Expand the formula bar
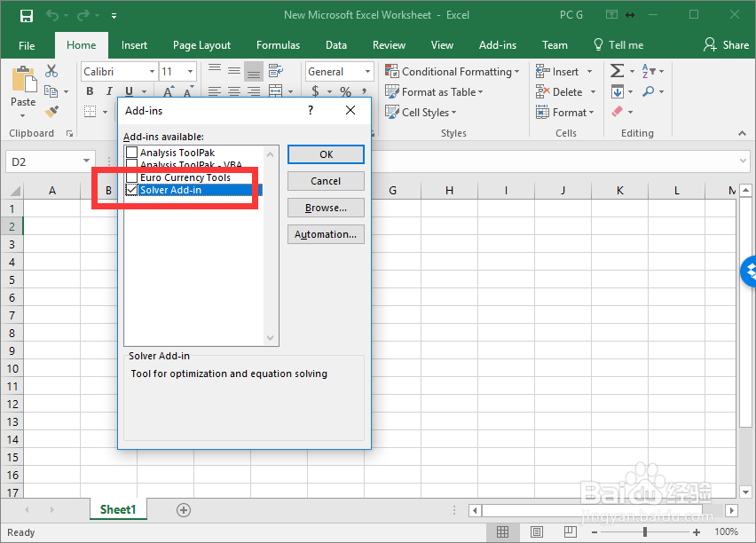Image resolution: width=756 pixels, height=543 pixels. coord(743,161)
